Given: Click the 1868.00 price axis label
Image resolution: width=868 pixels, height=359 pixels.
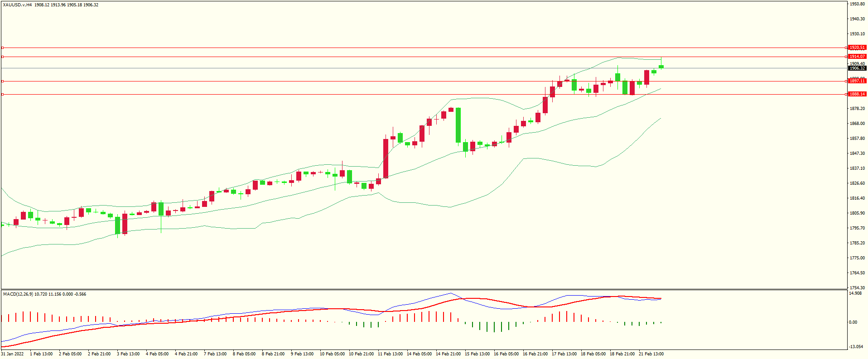Looking at the screenshot, I should coord(857,124).
